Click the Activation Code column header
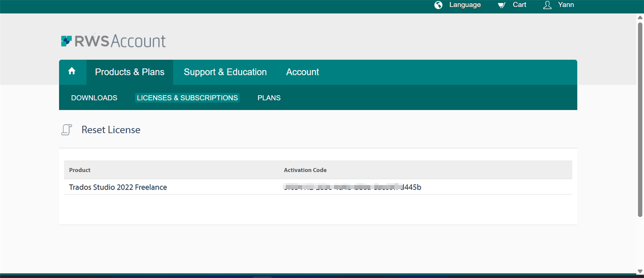The width and height of the screenshot is (644, 278). point(305,170)
